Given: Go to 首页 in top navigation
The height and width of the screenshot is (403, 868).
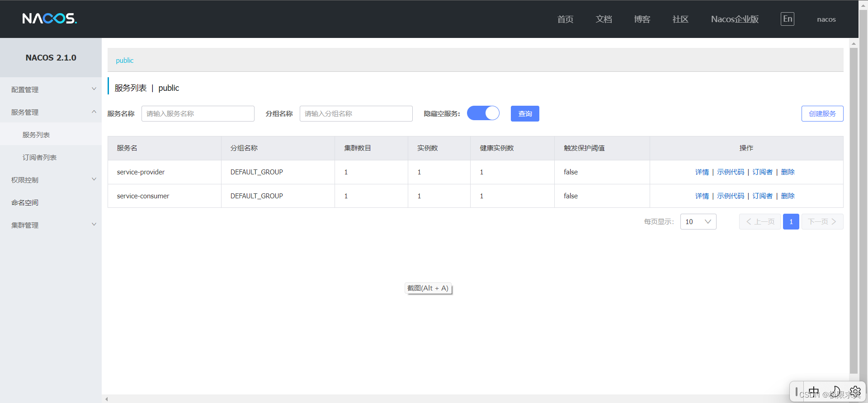Looking at the screenshot, I should (565, 19).
